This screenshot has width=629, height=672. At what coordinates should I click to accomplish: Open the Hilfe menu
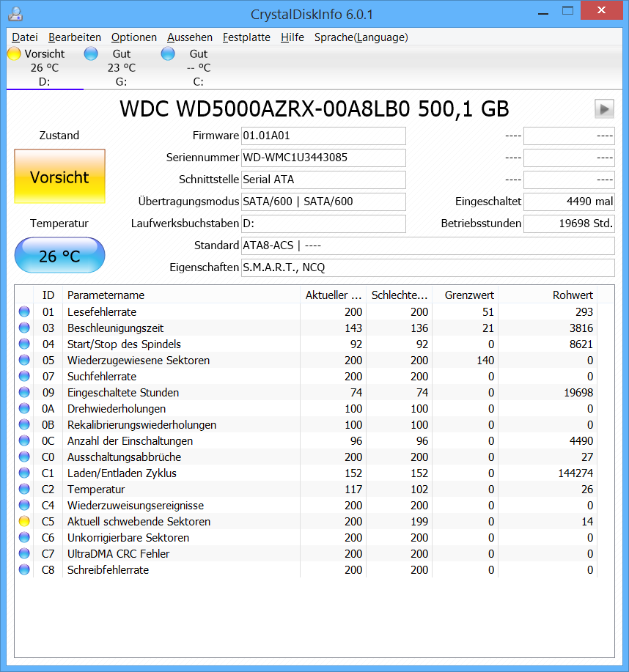pyautogui.click(x=293, y=37)
